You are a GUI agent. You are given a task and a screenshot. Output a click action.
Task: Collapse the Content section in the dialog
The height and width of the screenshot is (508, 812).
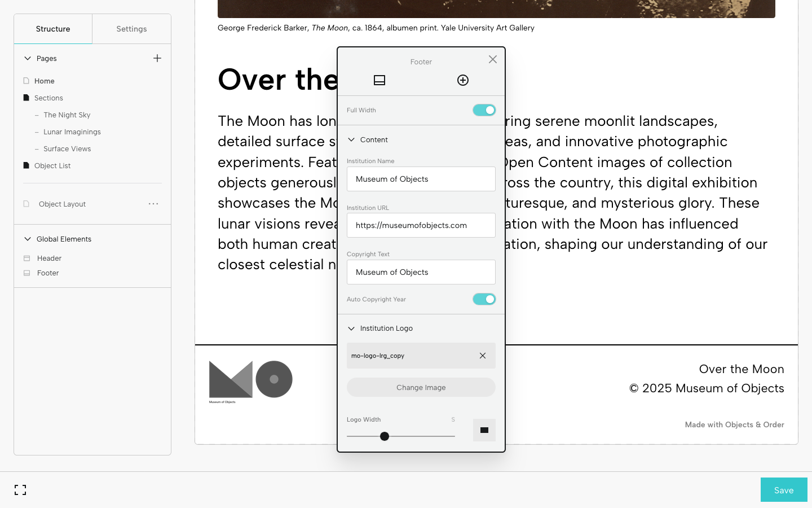click(x=351, y=139)
